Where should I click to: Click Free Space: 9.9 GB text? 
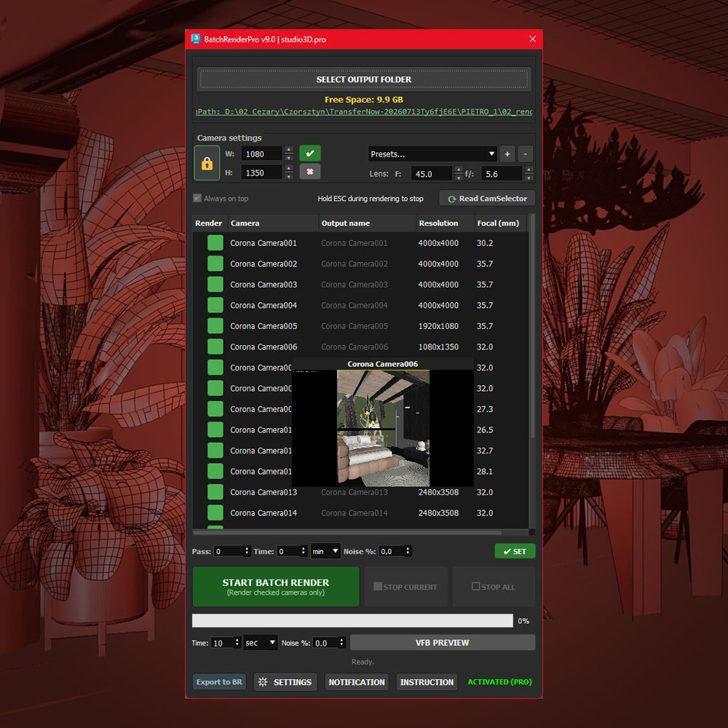pos(364,99)
